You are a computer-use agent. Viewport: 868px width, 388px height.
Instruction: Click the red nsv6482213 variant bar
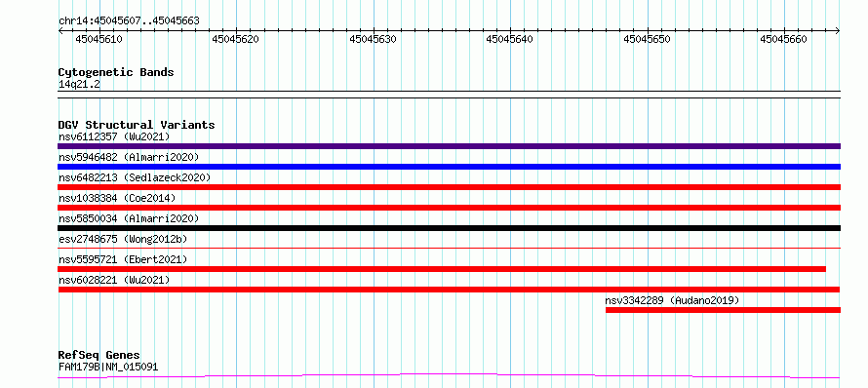pyautogui.click(x=449, y=187)
